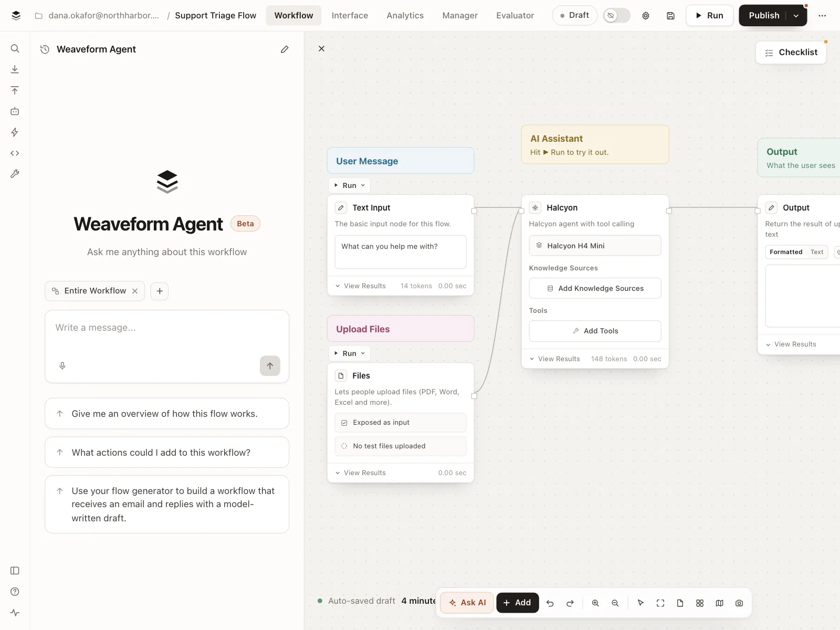Open chat history in Weaveform Agent panel
The height and width of the screenshot is (630, 840).
(45, 49)
